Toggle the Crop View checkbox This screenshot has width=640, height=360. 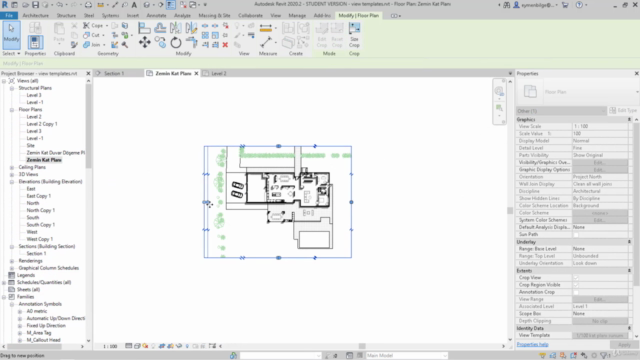pyautogui.click(x=576, y=278)
